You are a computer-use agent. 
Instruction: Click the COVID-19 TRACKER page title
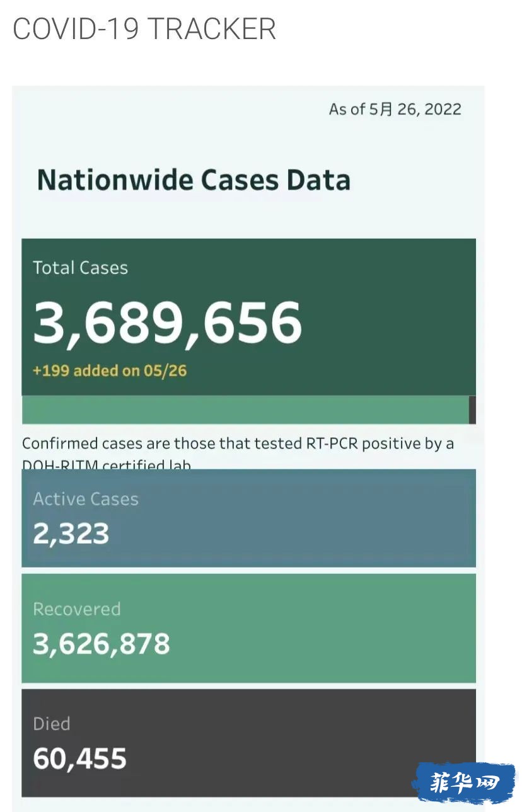click(144, 29)
